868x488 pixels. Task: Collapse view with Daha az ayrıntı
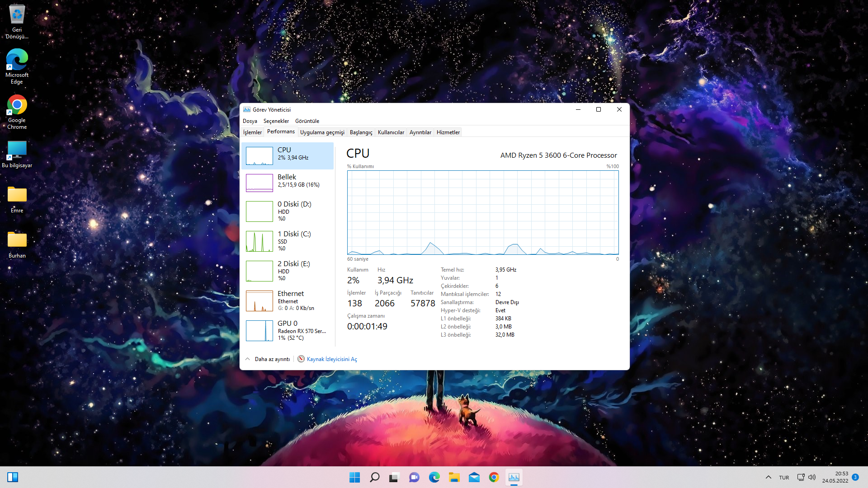[272, 359]
